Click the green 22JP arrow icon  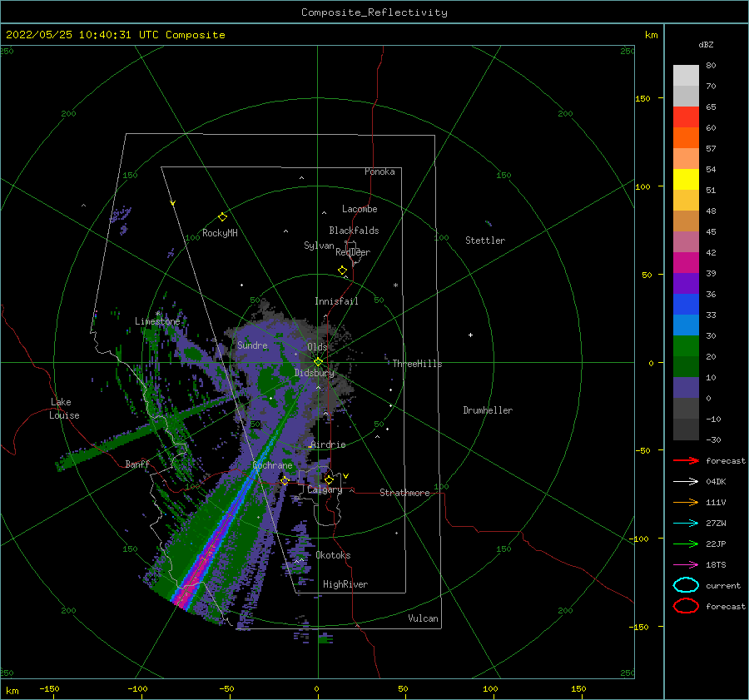tap(686, 544)
